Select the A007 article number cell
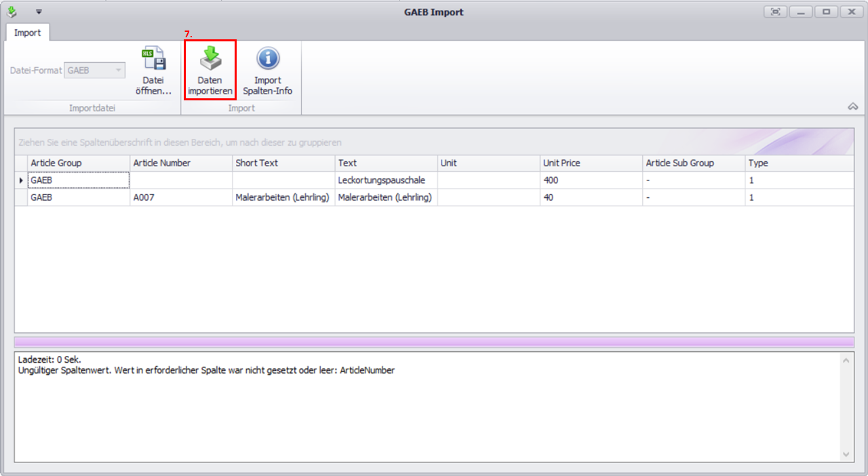868x476 pixels. [x=180, y=197]
